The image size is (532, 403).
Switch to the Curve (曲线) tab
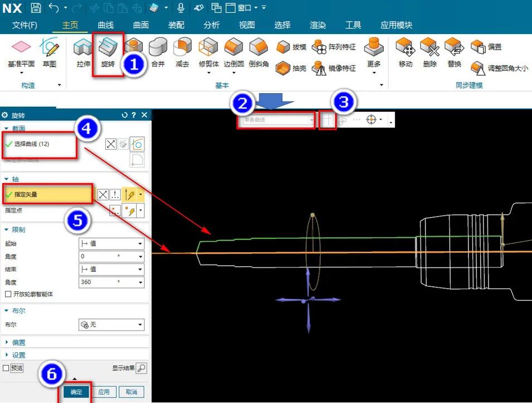[105, 25]
